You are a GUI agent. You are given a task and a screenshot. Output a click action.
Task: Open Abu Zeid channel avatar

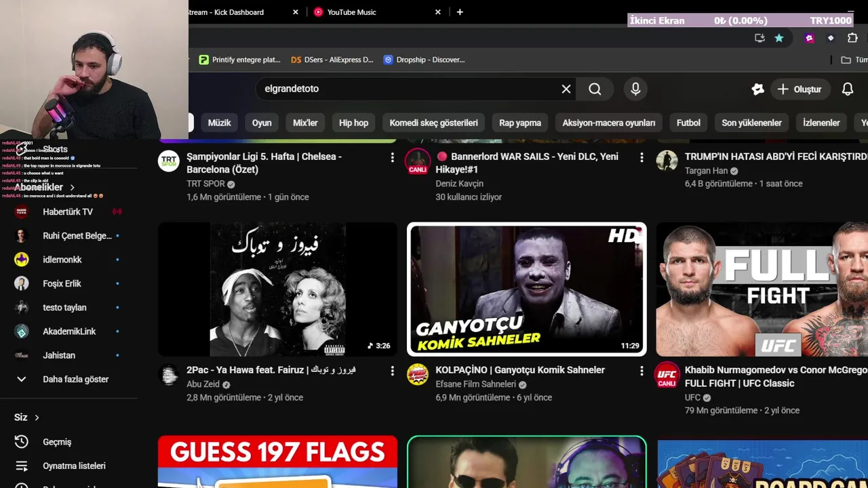[x=168, y=374]
